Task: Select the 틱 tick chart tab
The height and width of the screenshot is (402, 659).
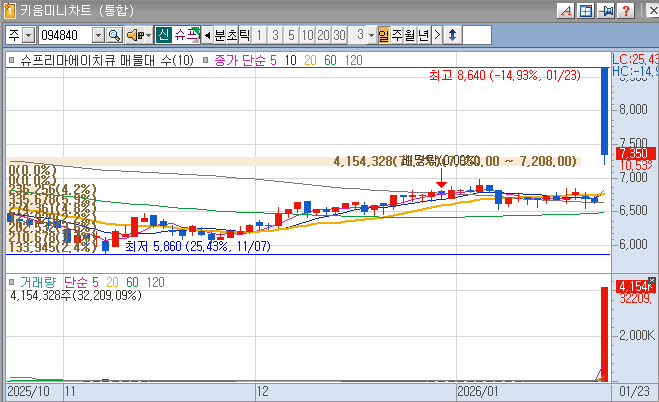Action: click(x=245, y=35)
